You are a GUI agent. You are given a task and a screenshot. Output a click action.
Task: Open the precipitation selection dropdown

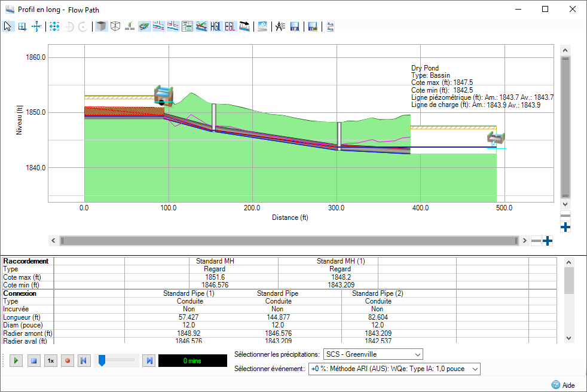coord(372,354)
